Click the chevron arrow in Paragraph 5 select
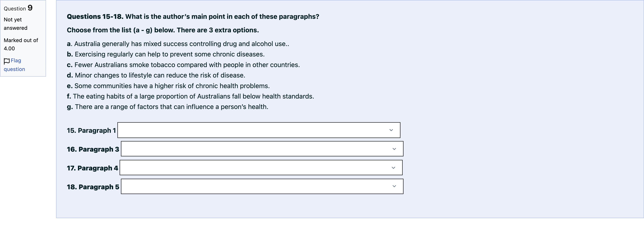 point(394,186)
